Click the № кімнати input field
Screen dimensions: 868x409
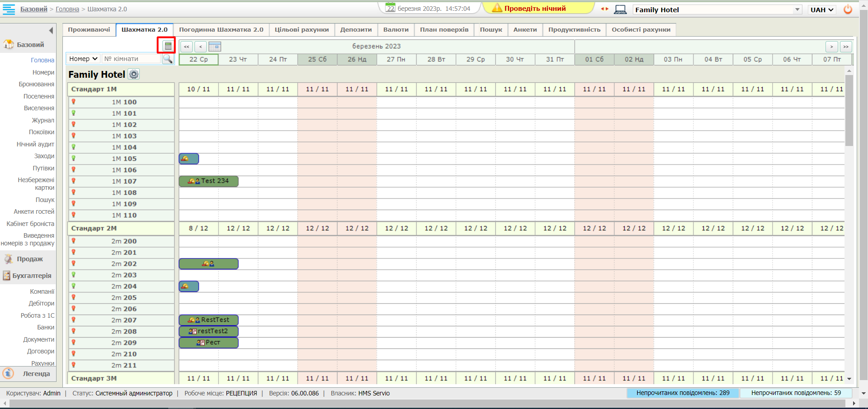(131, 59)
